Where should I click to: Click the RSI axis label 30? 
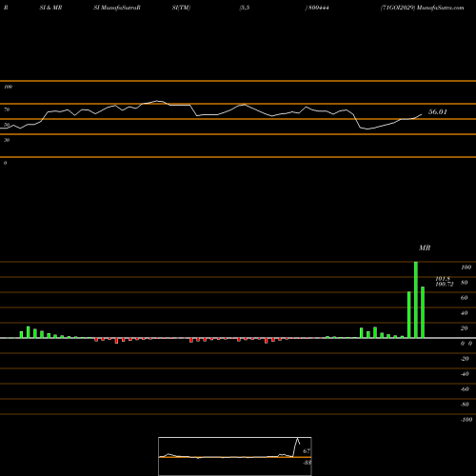pos(7,140)
